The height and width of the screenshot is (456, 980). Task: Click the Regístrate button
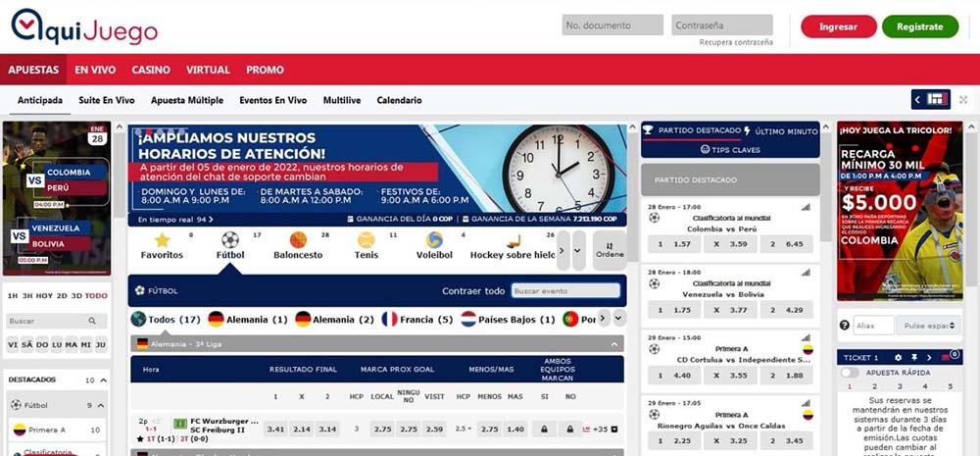(x=920, y=26)
